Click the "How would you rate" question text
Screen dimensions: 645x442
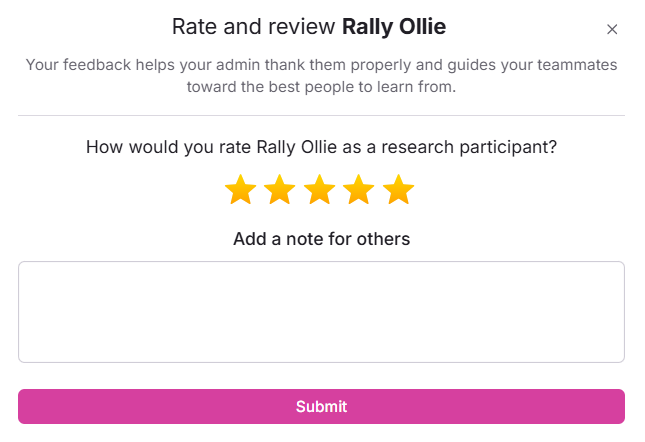pos(150,147)
